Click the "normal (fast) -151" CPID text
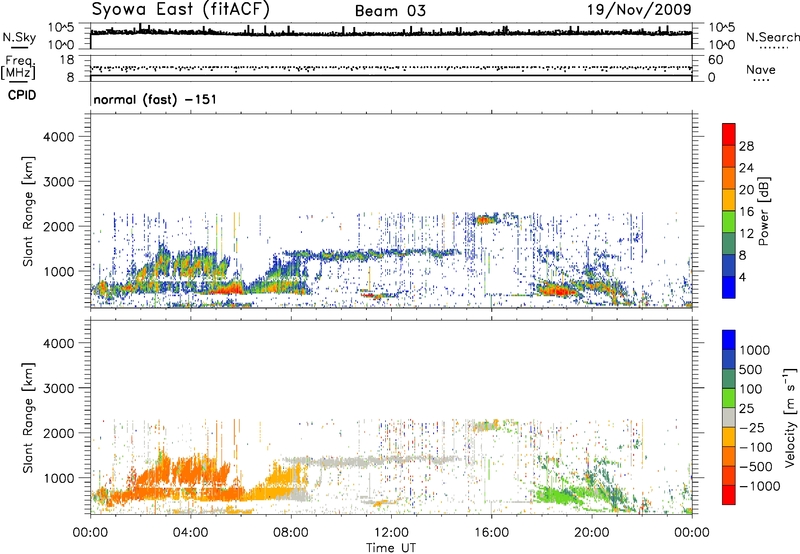The width and height of the screenshot is (800, 554). (x=155, y=99)
